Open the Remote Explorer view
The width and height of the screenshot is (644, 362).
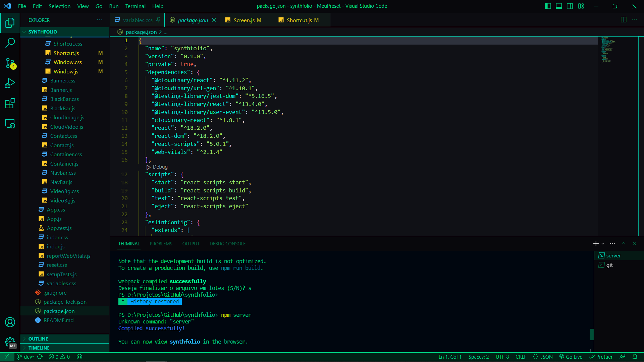(10, 124)
